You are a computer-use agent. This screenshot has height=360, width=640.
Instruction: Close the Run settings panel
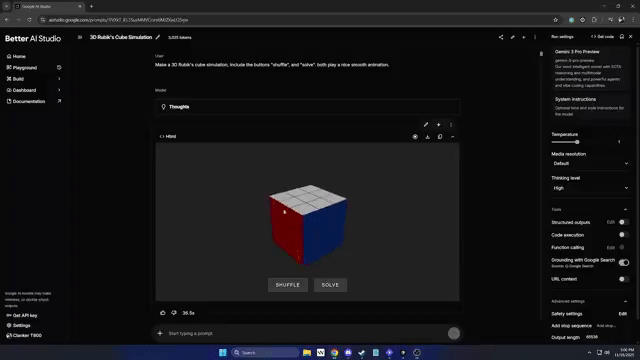click(x=631, y=37)
